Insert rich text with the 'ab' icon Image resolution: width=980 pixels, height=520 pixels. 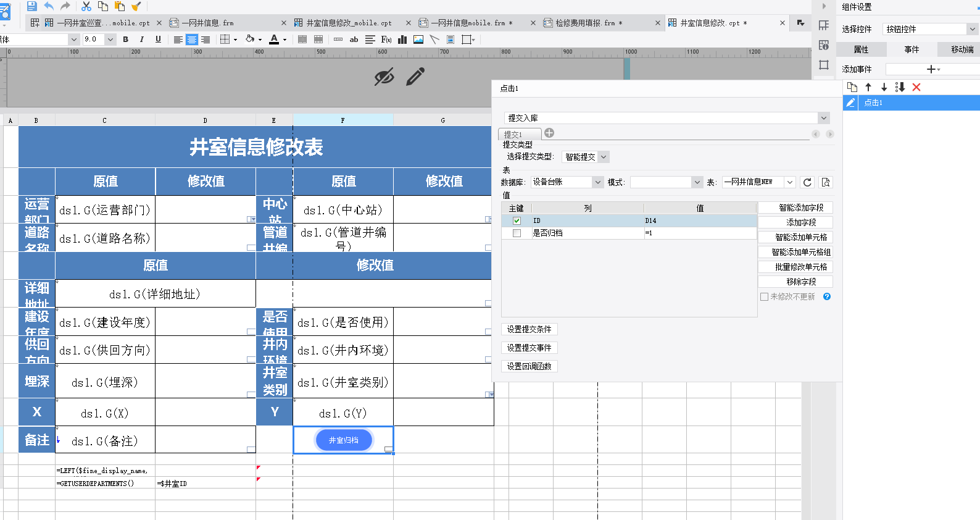pyautogui.click(x=354, y=40)
